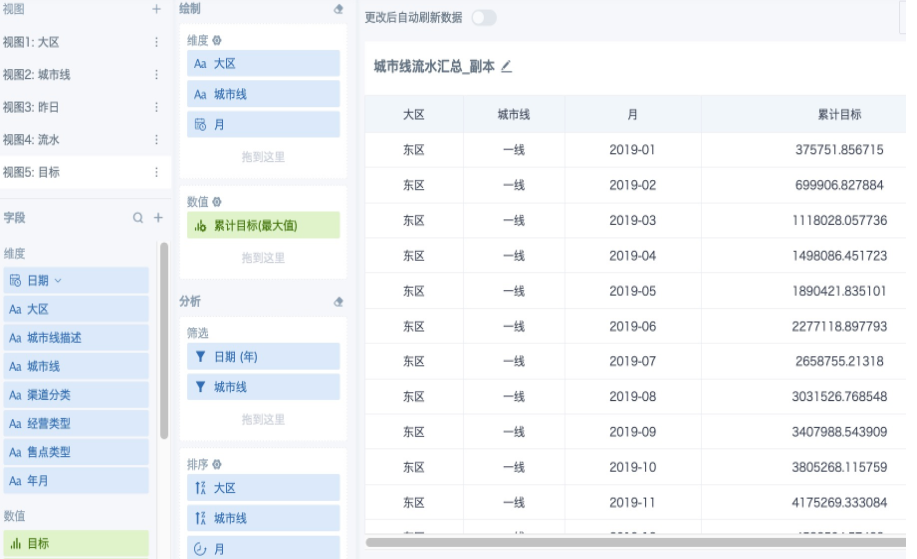The height and width of the screenshot is (559, 917).
Task: Select 视图2: 城市线 in the views list
Action: point(37,75)
